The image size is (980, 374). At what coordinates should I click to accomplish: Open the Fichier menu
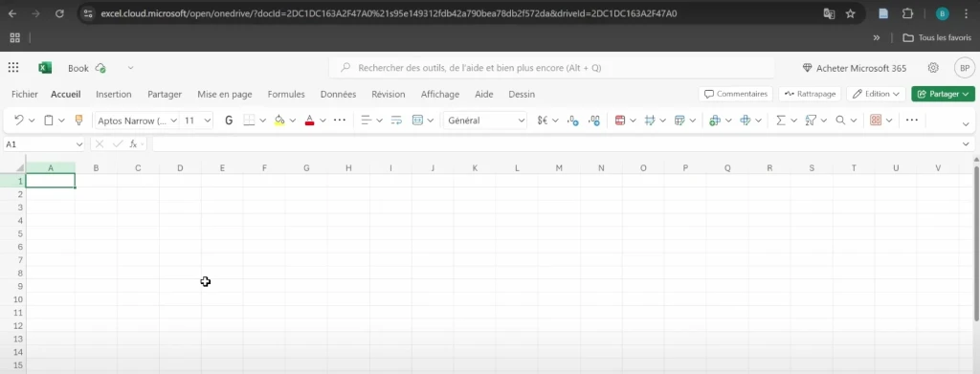tap(24, 95)
